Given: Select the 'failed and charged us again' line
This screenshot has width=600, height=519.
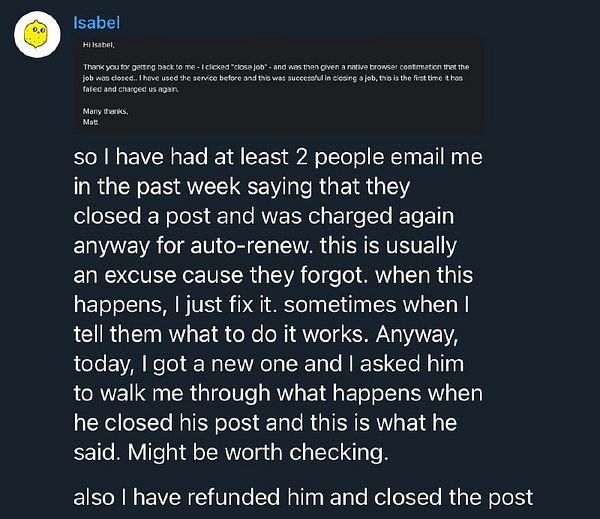Looking at the screenshot, I should pyautogui.click(x=130, y=89).
